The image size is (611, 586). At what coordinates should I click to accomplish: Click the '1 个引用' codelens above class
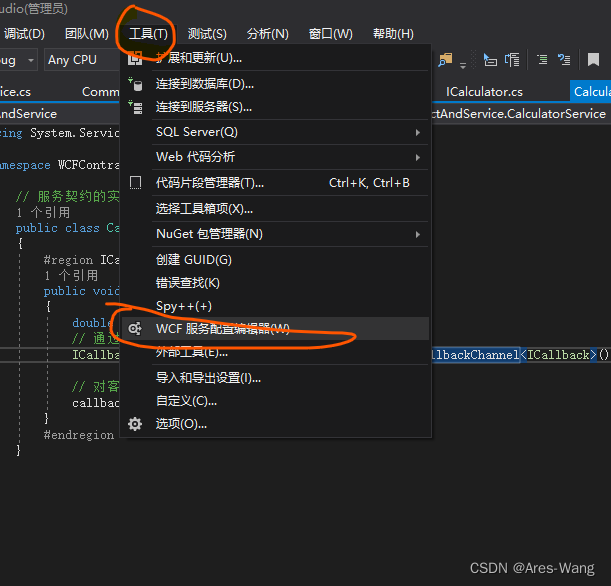tap(44, 213)
